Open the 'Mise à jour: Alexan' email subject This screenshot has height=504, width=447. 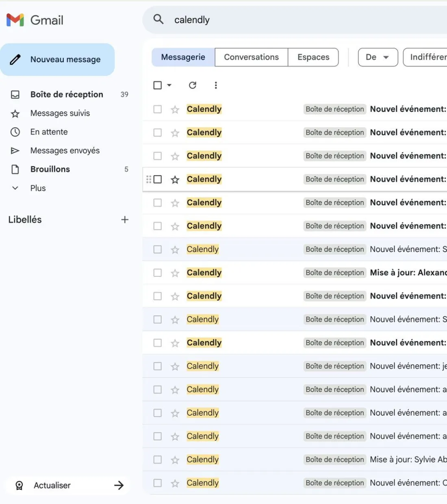click(x=408, y=273)
